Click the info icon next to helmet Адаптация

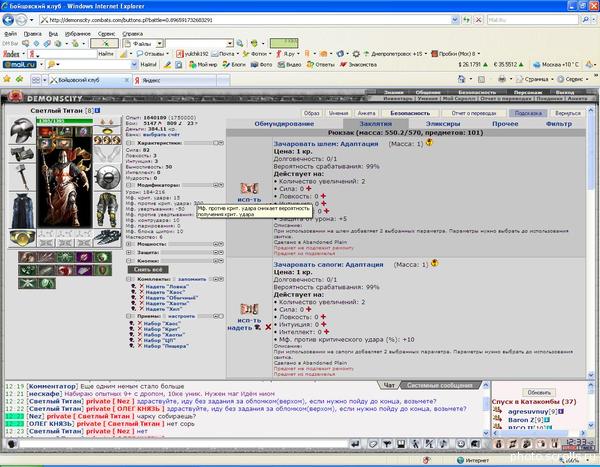tap(429, 142)
